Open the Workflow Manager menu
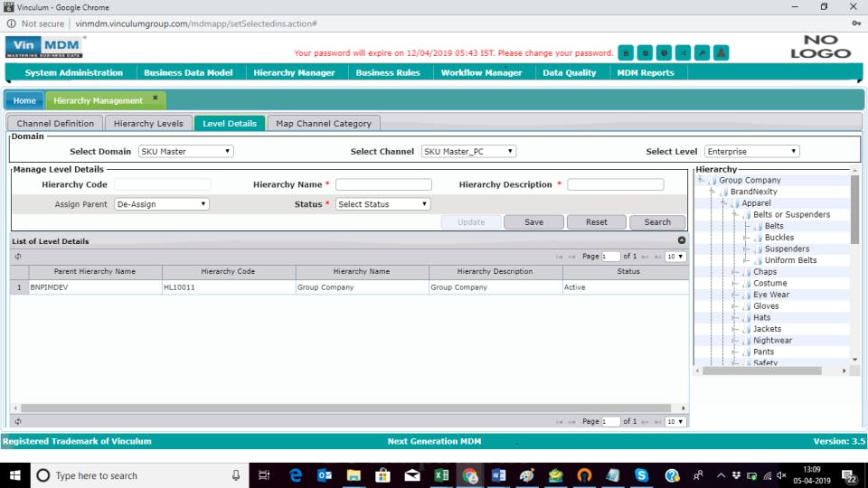The width and height of the screenshot is (868, 488). coord(481,72)
